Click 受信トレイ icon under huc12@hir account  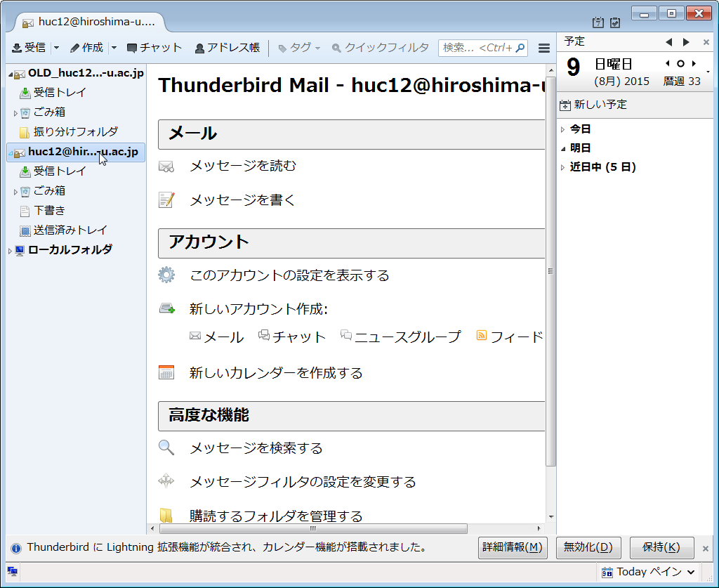(x=25, y=171)
